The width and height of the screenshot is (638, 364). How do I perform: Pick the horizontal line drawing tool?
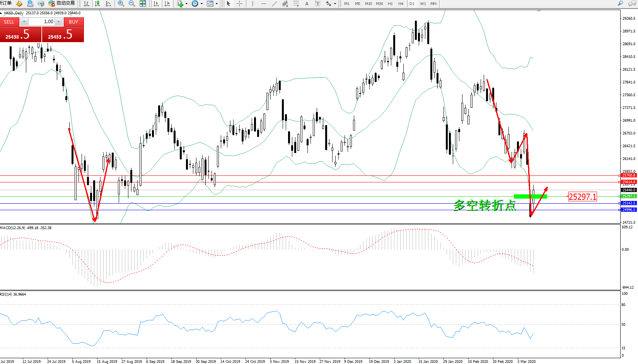coord(264,4)
